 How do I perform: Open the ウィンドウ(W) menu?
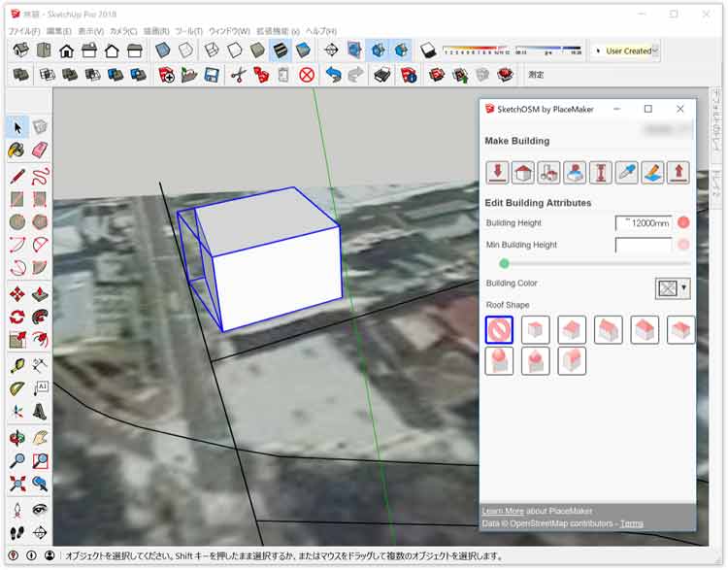pos(229,31)
